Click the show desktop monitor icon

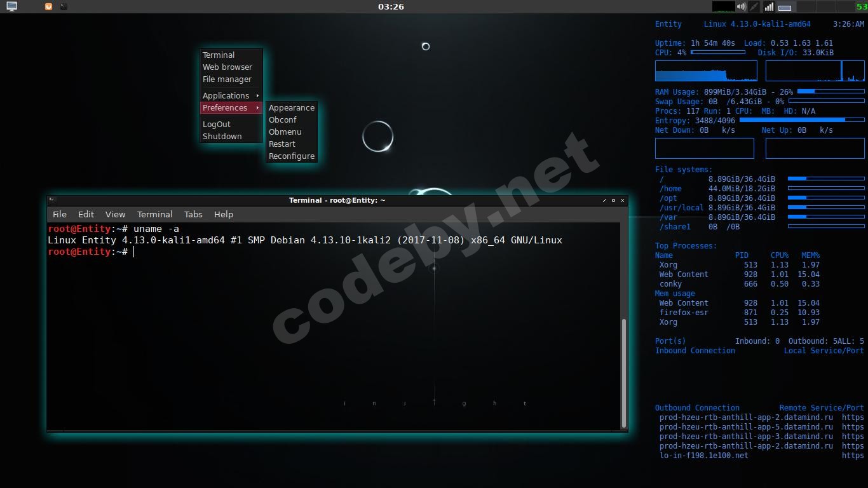[x=11, y=6]
